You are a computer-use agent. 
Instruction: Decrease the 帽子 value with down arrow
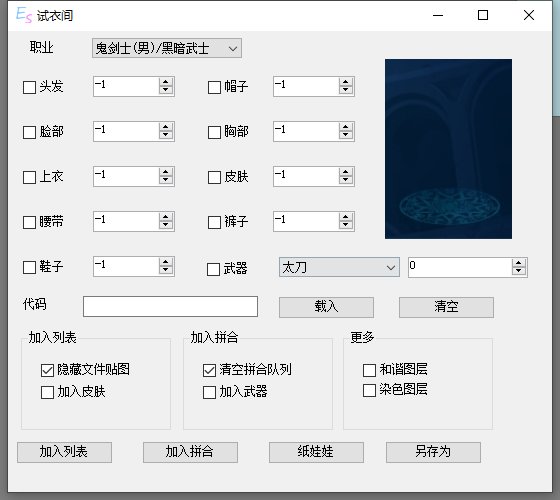[345, 90]
